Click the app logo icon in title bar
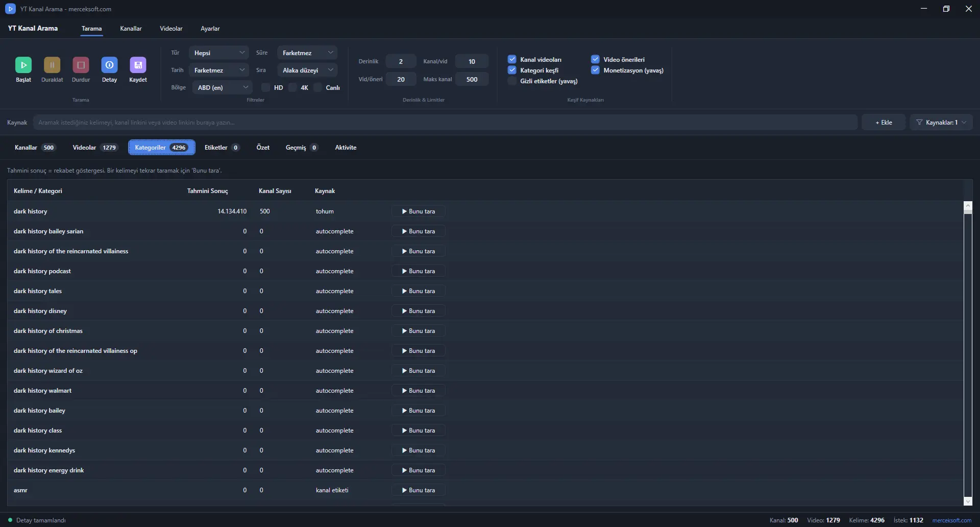The height and width of the screenshot is (527, 980). [10, 9]
